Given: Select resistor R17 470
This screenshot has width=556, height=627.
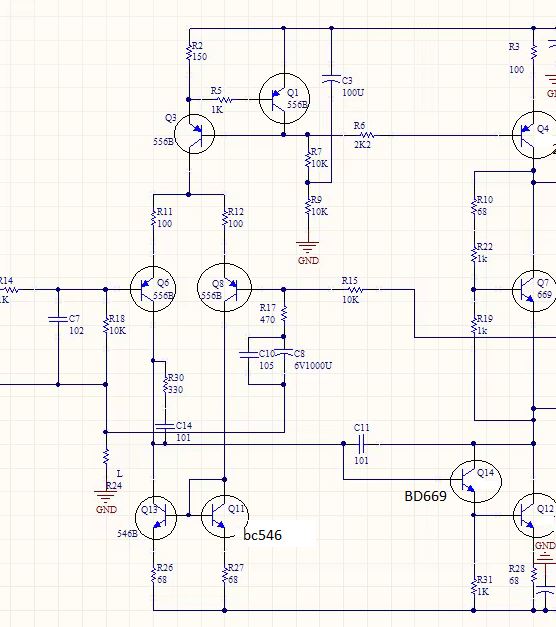Looking at the screenshot, I should pyautogui.click(x=284, y=314).
